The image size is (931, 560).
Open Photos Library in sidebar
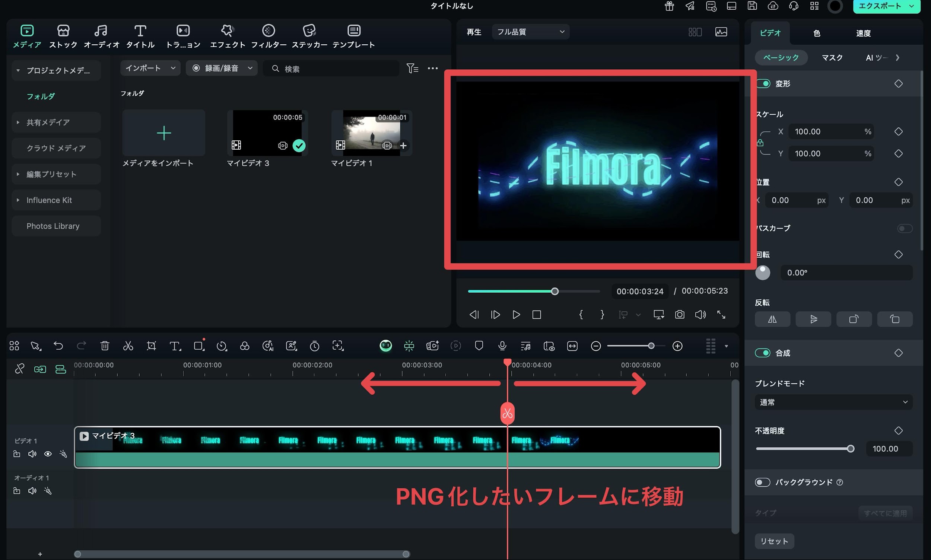tap(56, 226)
